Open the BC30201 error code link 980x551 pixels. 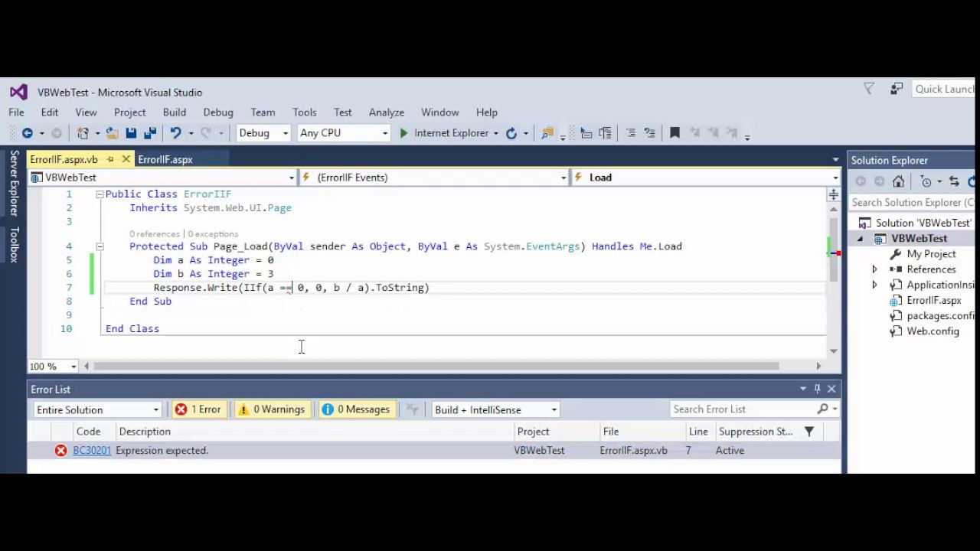(92, 451)
